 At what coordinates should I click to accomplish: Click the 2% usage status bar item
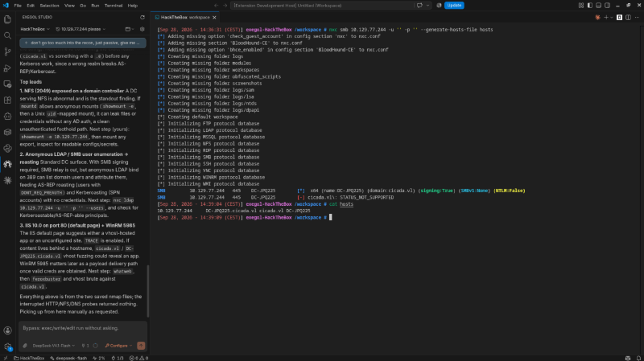click(98, 358)
